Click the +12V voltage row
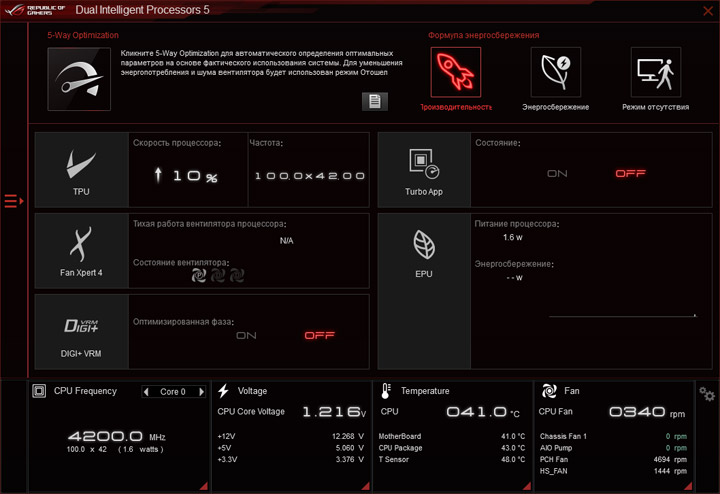The width and height of the screenshot is (720, 494). pyautogui.click(x=291, y=436)
